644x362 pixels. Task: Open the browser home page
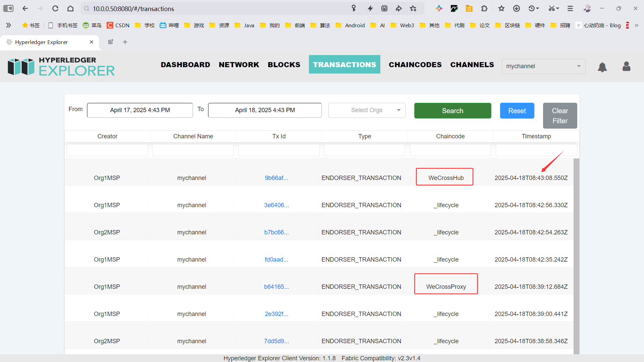point(70,8)
